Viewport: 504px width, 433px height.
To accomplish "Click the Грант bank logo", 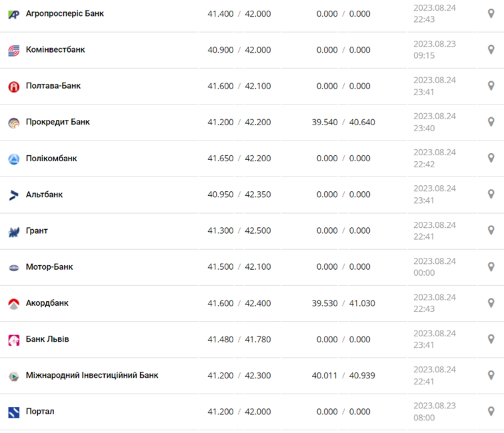I will click(14, 231).
